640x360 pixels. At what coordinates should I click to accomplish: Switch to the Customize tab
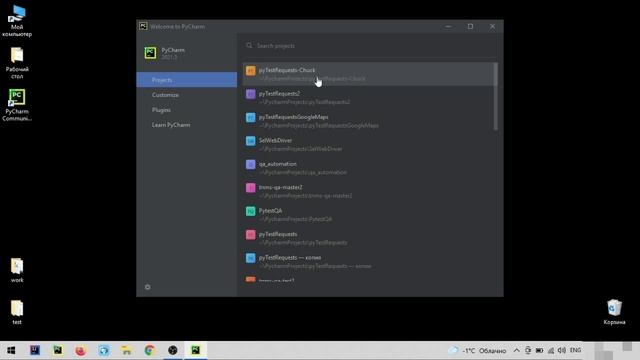187,95
